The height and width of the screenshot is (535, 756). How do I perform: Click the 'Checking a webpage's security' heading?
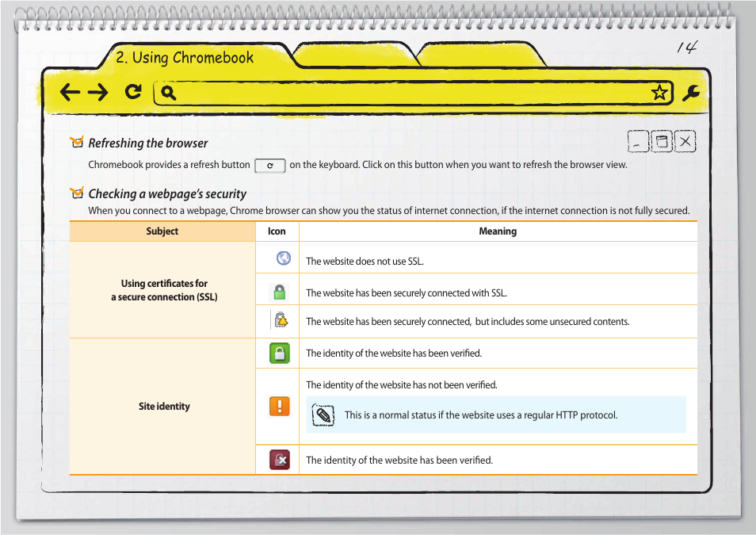167,193
